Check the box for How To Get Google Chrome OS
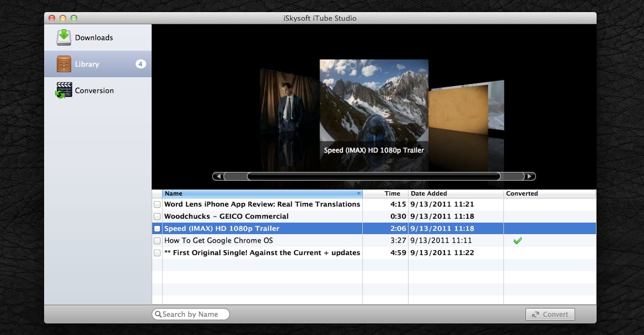Viewport: 644px width, 335px height. pyautogui.click(x=157, y=241)
